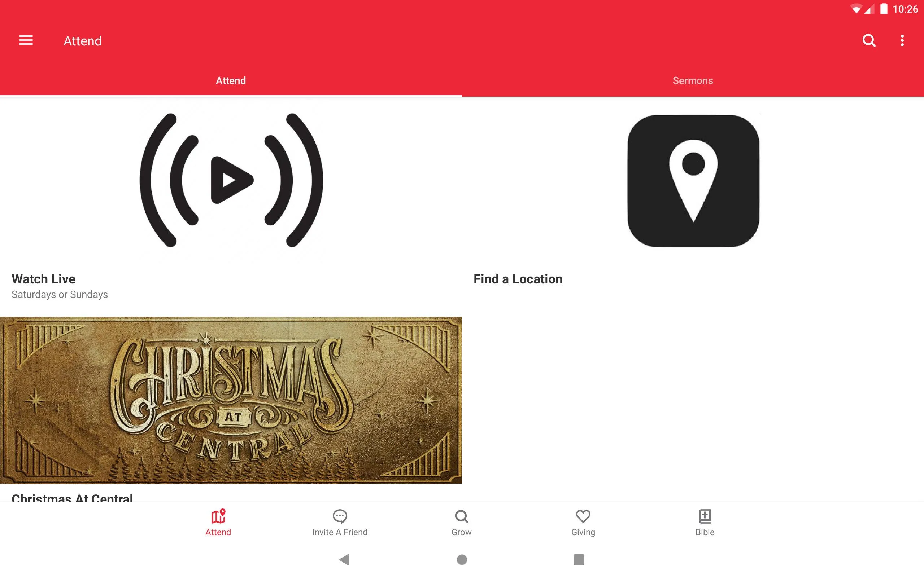Screen dimensions: 924x577
Task: Navigate to the Grow section
Action: 461,522
